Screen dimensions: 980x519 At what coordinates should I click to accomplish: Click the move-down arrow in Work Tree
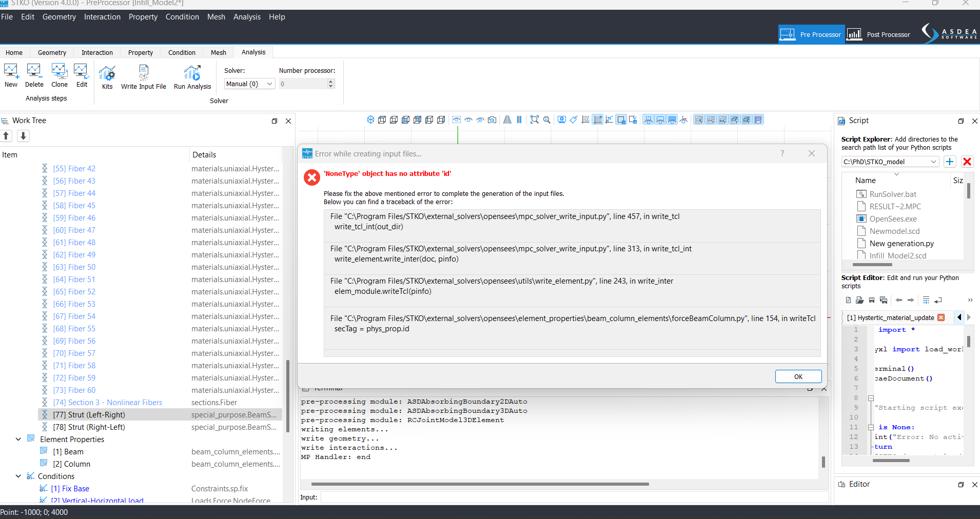tap(23, 136)
